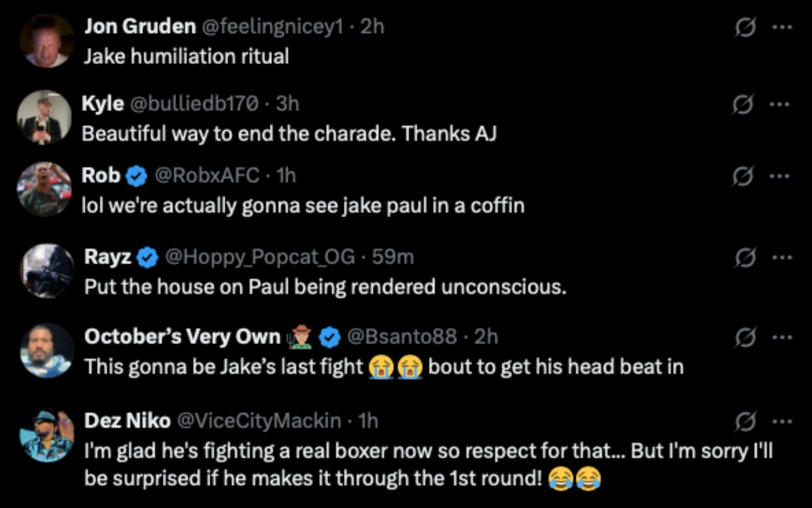Visit the @ViceCityMackin profile handle

tap(258, 421)
